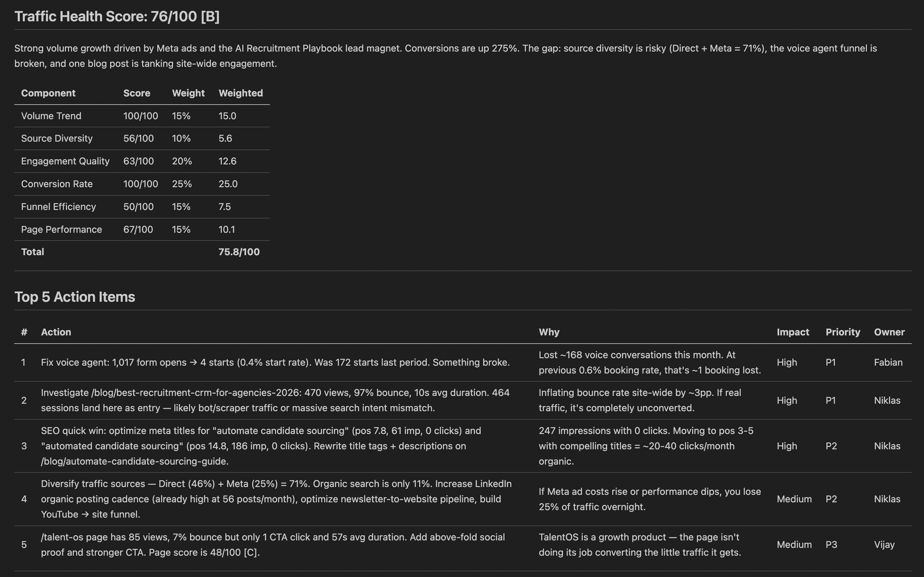Click owner Fabian on the first action item

(x=888, y=362)
